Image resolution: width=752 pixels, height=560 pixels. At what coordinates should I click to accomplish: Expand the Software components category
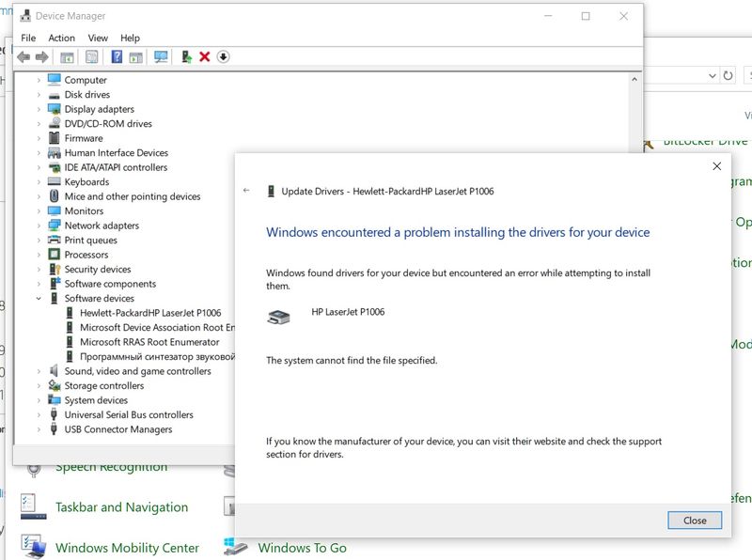39,284
